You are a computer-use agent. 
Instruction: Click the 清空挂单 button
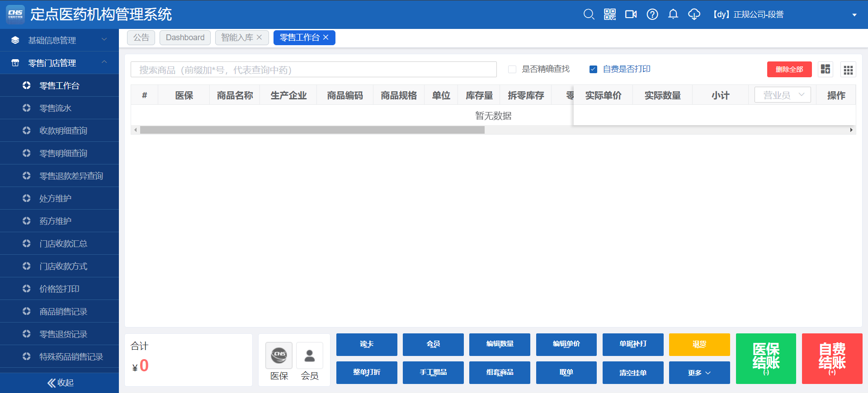(x=633, y=372)
